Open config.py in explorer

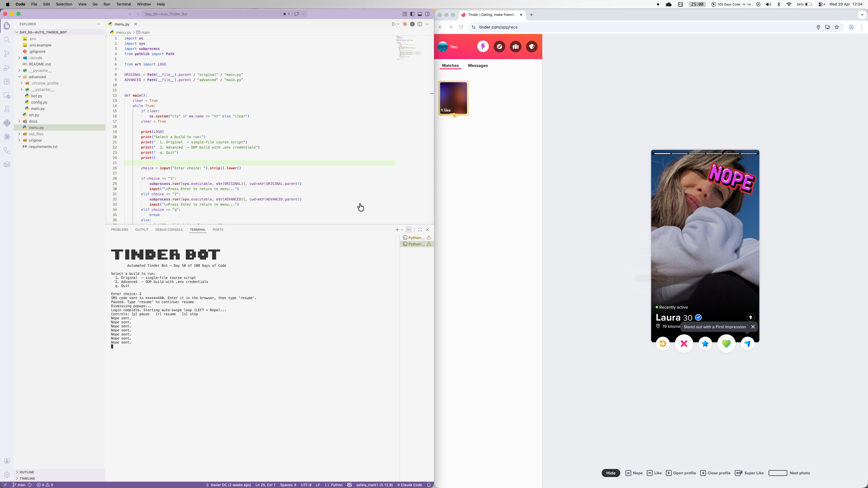tap(39, 102)
